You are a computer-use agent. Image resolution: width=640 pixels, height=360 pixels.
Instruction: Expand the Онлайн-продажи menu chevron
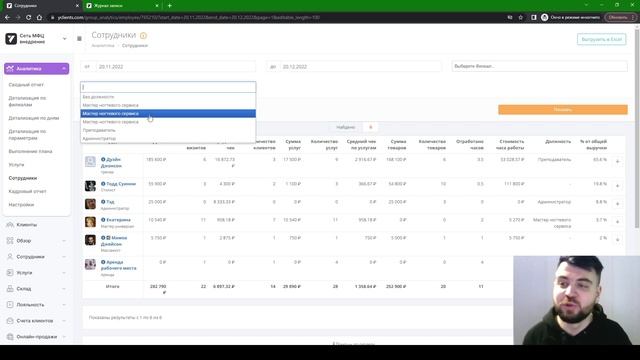tap(64, 337)
